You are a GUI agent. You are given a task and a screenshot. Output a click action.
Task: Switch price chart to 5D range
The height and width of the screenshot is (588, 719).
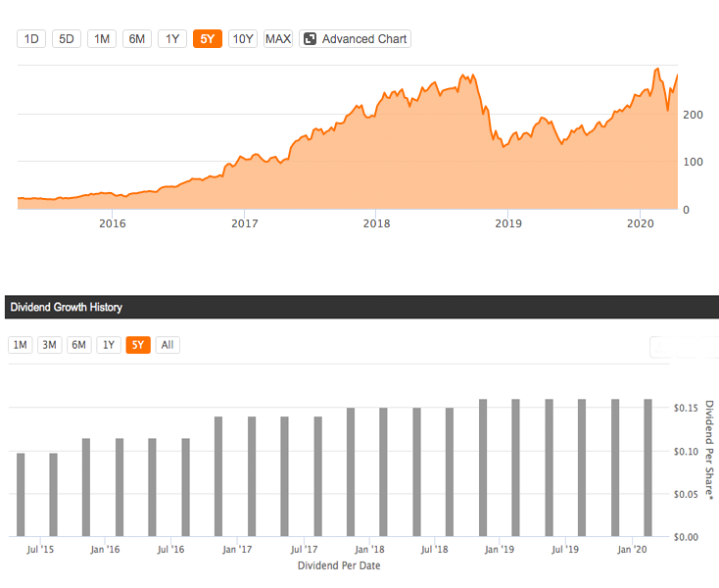[x=66, y=39]
